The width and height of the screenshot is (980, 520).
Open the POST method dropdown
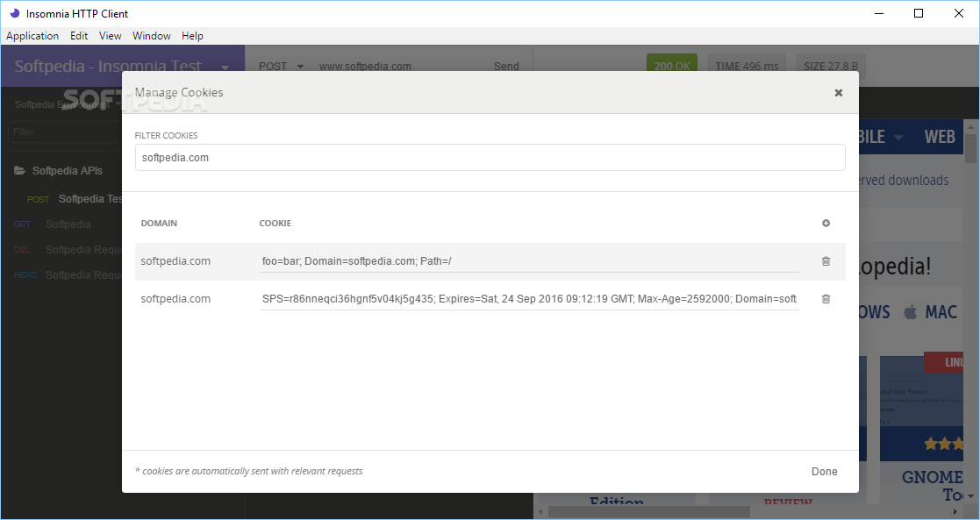point(282,67)
